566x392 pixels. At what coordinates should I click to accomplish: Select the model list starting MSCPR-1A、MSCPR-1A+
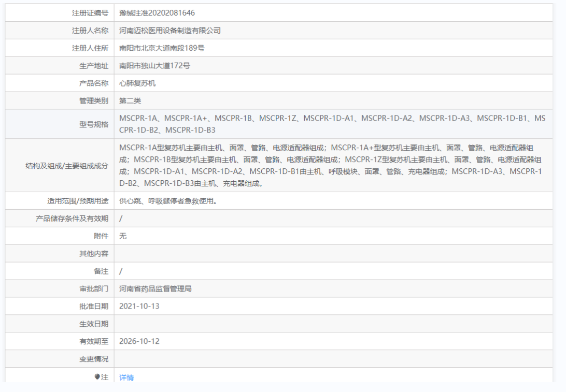coord(332,124)
